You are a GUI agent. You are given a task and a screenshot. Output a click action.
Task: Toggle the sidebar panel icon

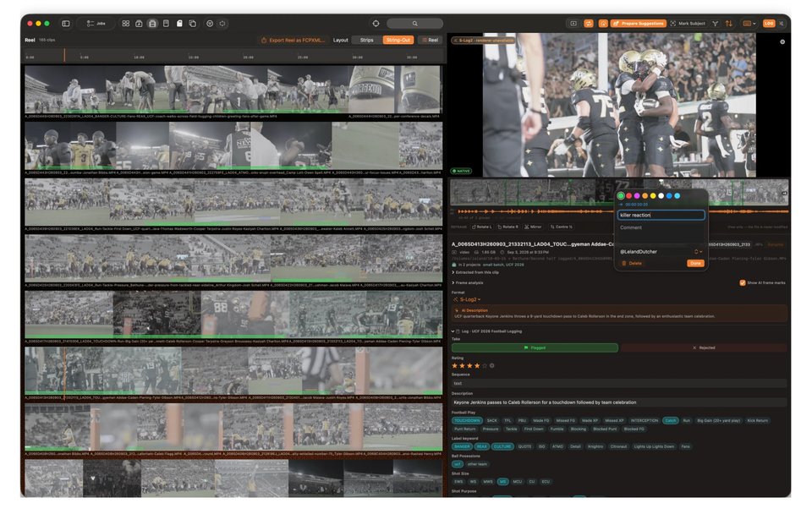click(x=66, y=24)
